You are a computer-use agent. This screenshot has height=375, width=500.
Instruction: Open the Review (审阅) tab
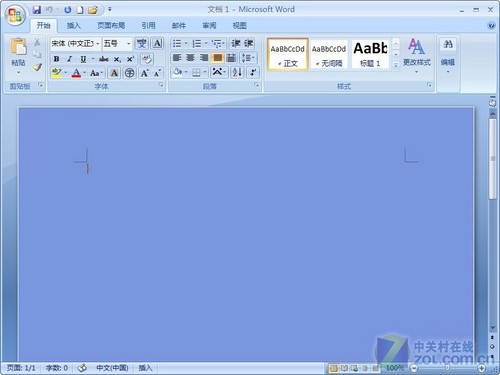point(209,25)
